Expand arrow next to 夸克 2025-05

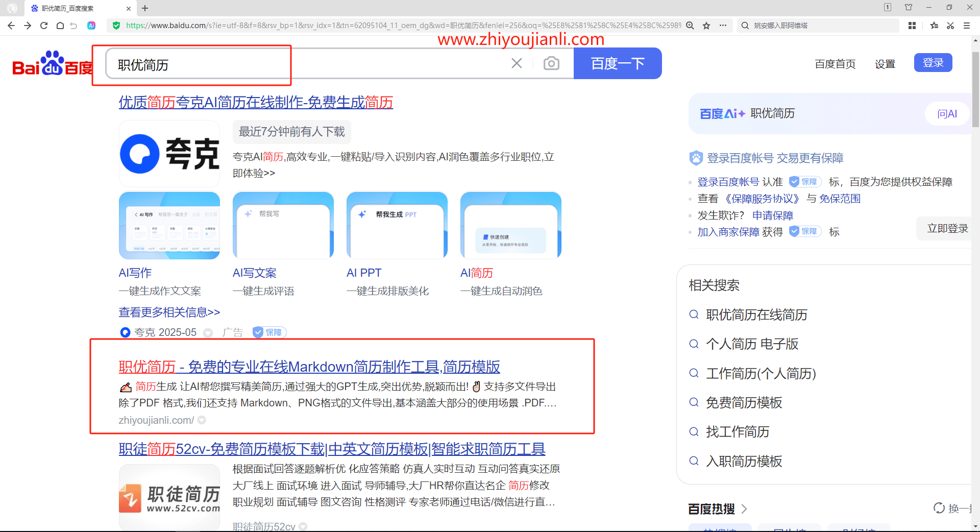[x=208, y=333]
